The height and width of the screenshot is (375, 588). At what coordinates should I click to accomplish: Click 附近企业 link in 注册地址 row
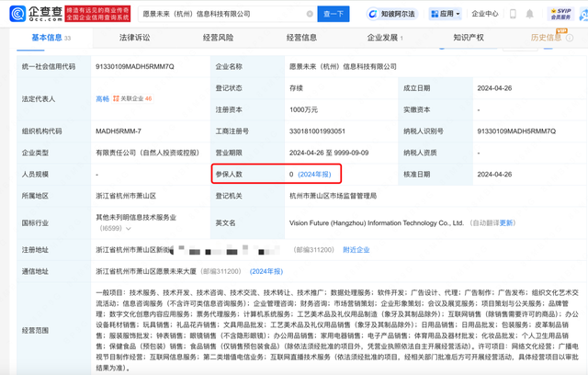[x=356, y=249]
